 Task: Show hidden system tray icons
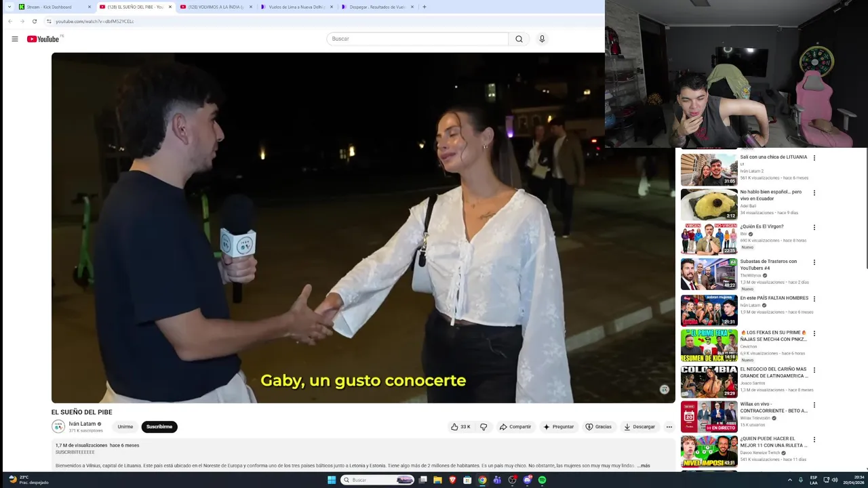pyautogui.click(x=790, y=480)
